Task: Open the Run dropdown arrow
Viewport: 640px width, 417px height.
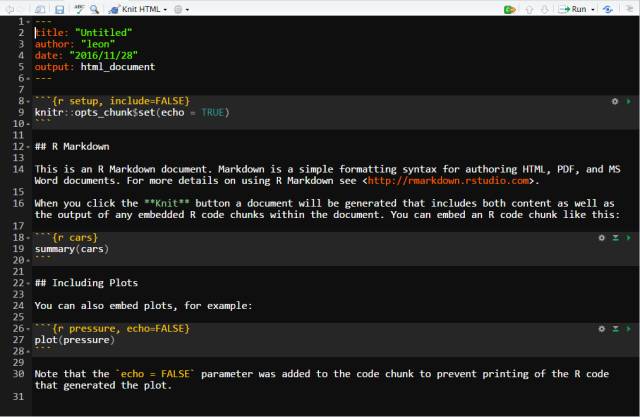Action: click(593, 9)
